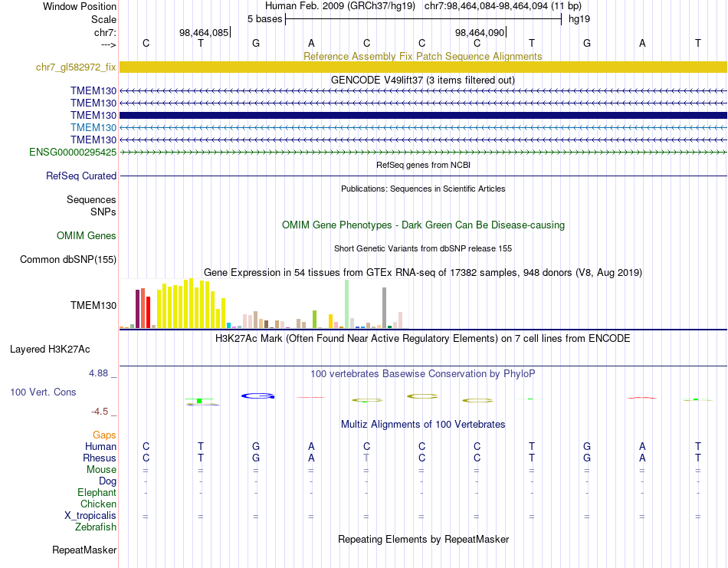Open the H3K27Ac Mark ENCODE track title

423,338
